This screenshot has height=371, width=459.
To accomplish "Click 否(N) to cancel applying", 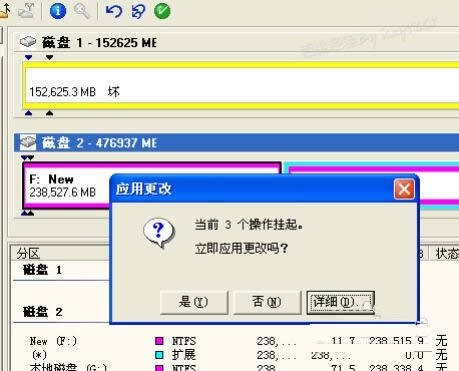I will click(x=267, y=302).
